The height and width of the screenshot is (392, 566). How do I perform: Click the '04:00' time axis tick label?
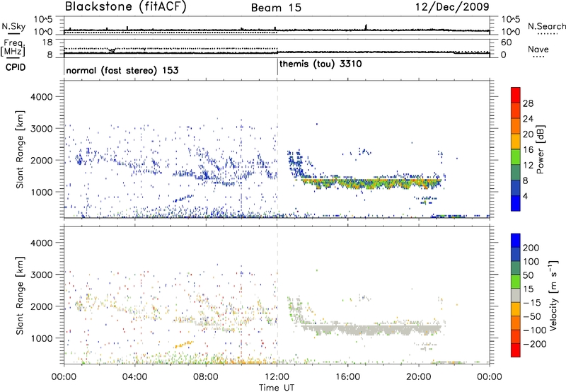tap(135, 376)
